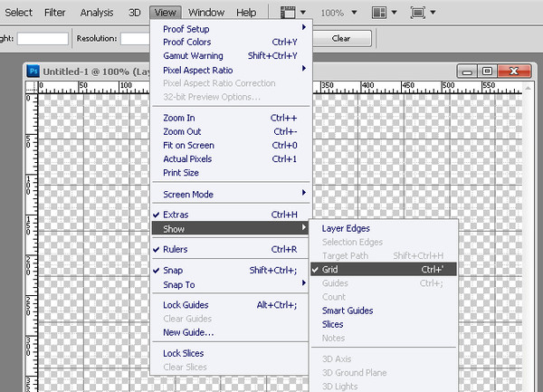Toggle the Rulers option off
Screen dimensions: 543x392
coord(232,249)
